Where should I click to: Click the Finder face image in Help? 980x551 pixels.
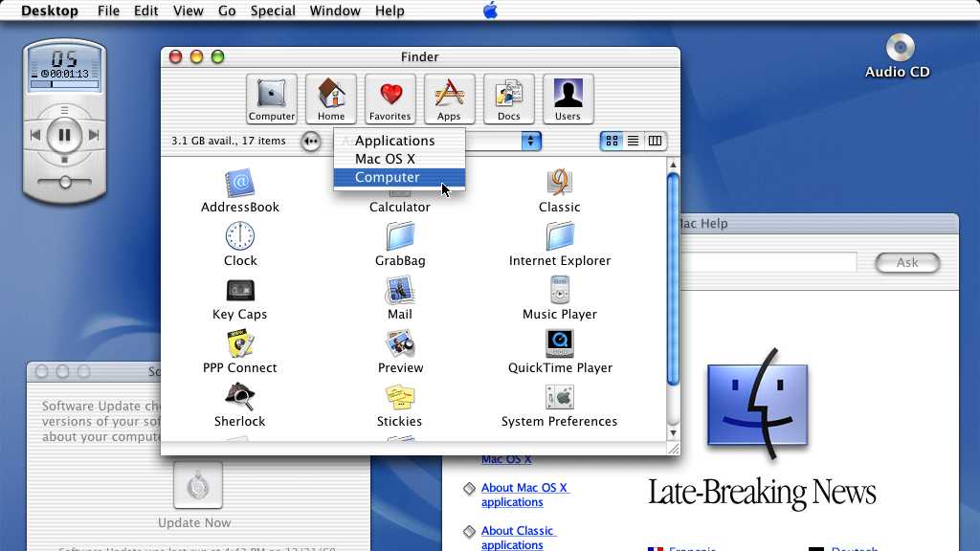point(758,405)
